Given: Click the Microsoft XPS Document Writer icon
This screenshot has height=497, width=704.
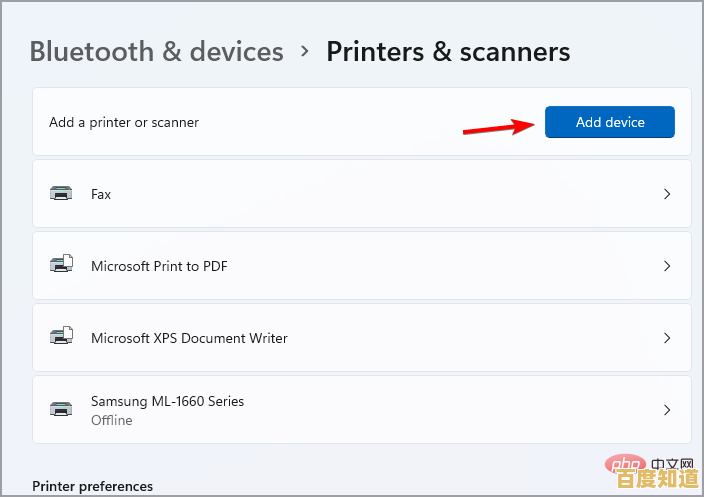Looking at the screenshot, I should coord(61,337).
